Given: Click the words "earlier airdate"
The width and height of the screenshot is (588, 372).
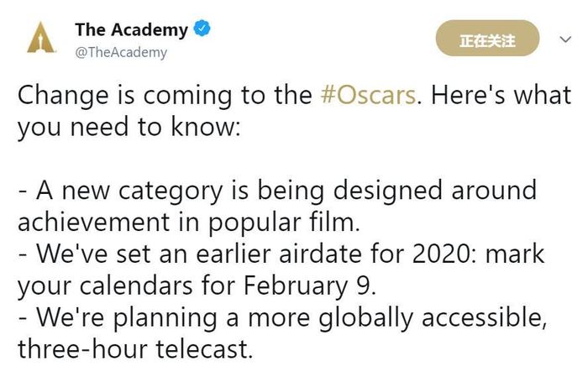Looking at the screenshot, I should pyautogui.click(x=279, y=254).
